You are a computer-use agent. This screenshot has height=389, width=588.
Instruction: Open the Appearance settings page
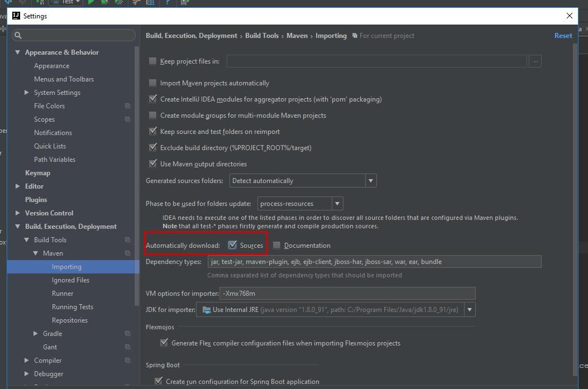click(x=52, y=66)
